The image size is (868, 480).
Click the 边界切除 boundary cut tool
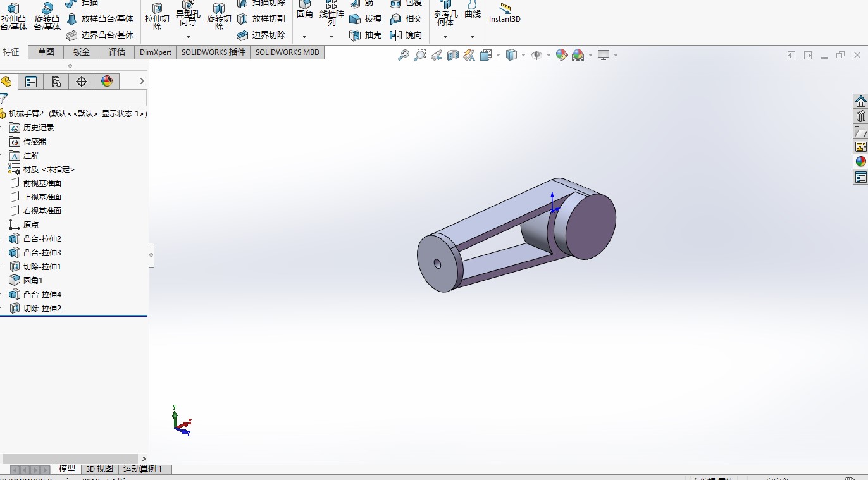(x=261, y=35)
